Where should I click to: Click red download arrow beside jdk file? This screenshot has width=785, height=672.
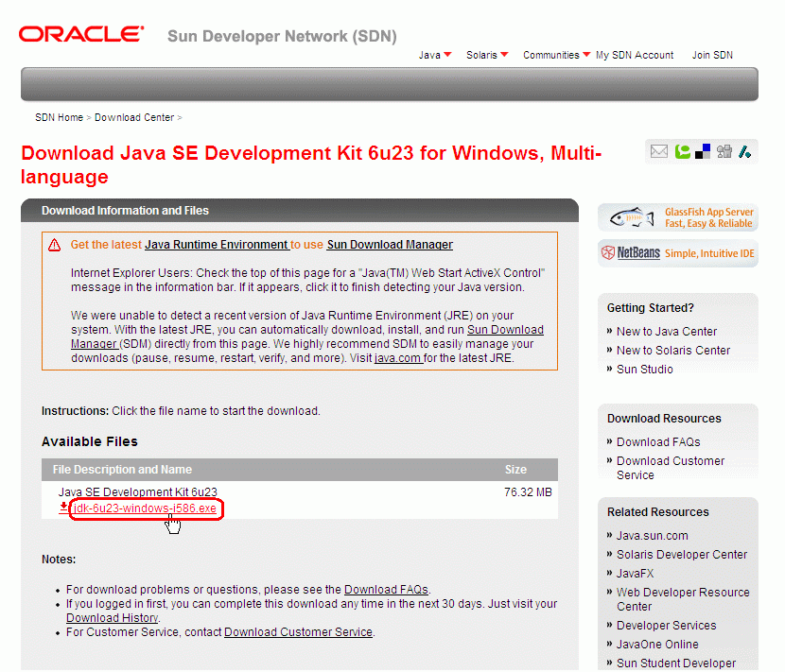(63, 508)
